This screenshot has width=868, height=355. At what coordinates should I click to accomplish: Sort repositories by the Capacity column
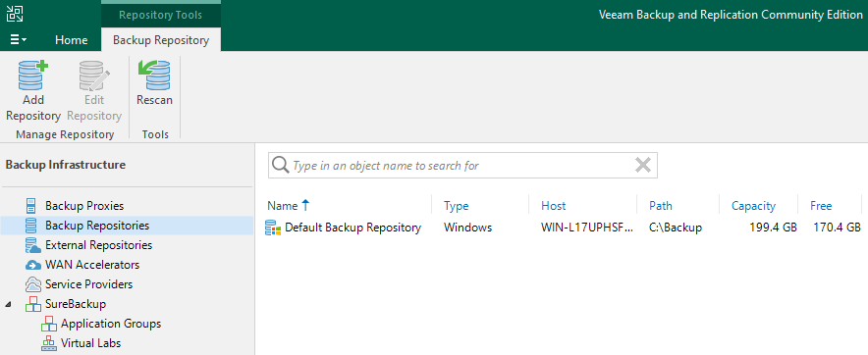tap(753, 206)
